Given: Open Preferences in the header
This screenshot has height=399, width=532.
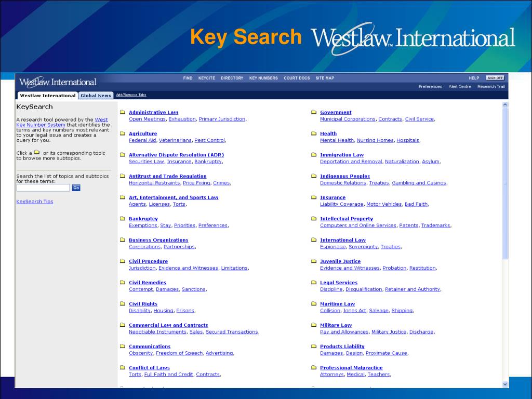Looking at the screenshot, I should tap(430, 87).
